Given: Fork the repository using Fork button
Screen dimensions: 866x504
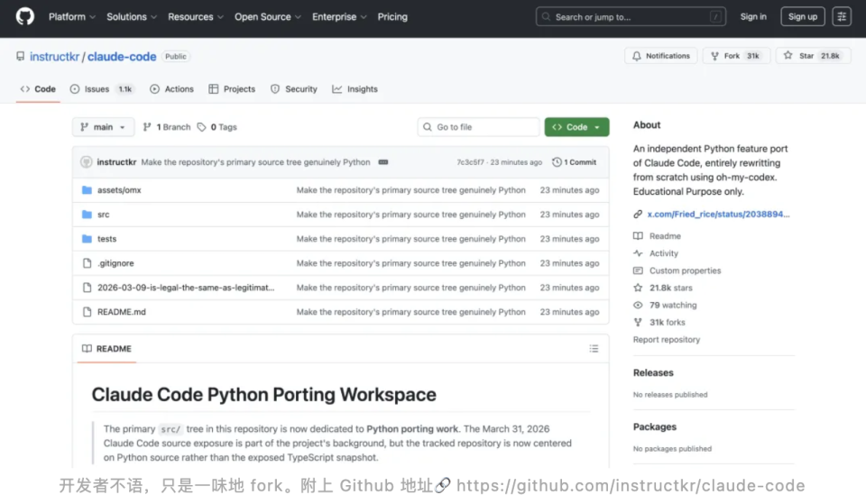Looking at the screenshot, I should 736,56.
